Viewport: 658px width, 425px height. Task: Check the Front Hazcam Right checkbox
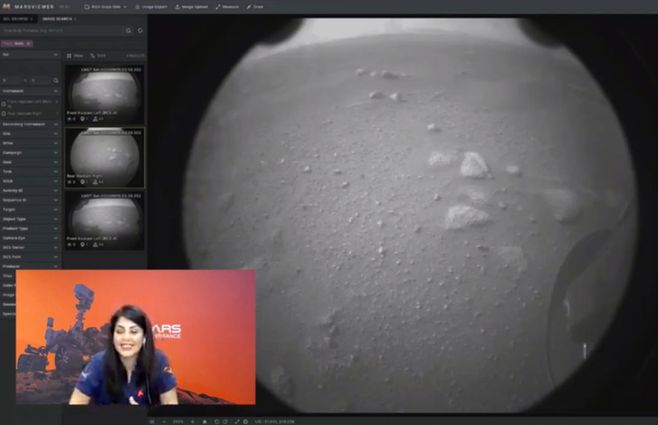click(x=4, y=114)
